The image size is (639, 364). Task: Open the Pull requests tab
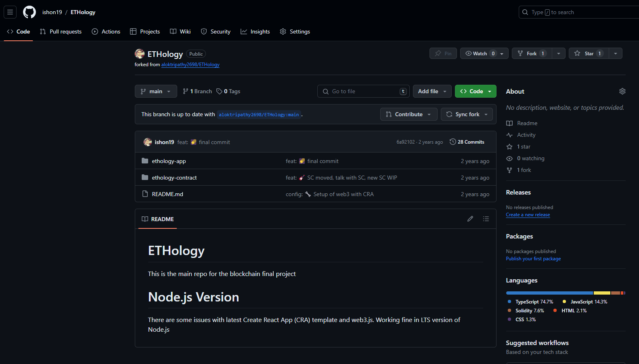(61, 31)
